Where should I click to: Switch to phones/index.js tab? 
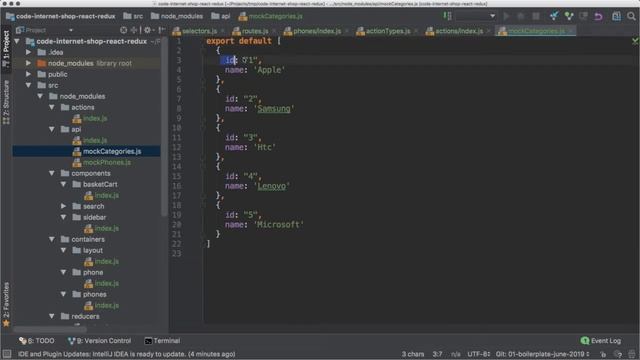pos(313,31)
